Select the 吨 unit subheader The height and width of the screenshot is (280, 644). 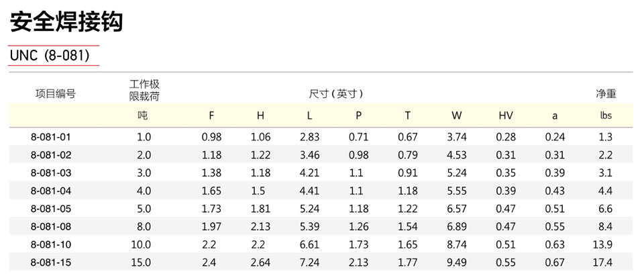(142, 115)
